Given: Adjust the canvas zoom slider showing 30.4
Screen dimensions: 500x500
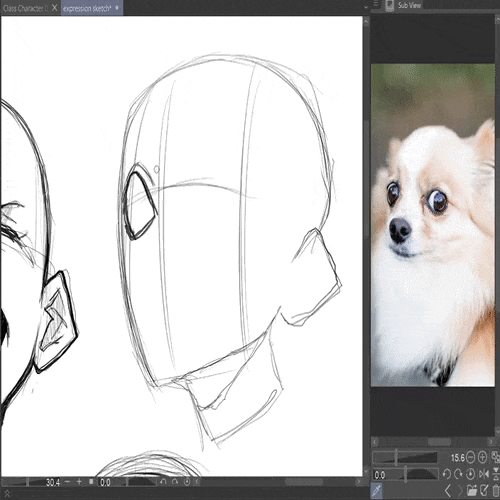Looking at the screenshot, I should 32,482.
